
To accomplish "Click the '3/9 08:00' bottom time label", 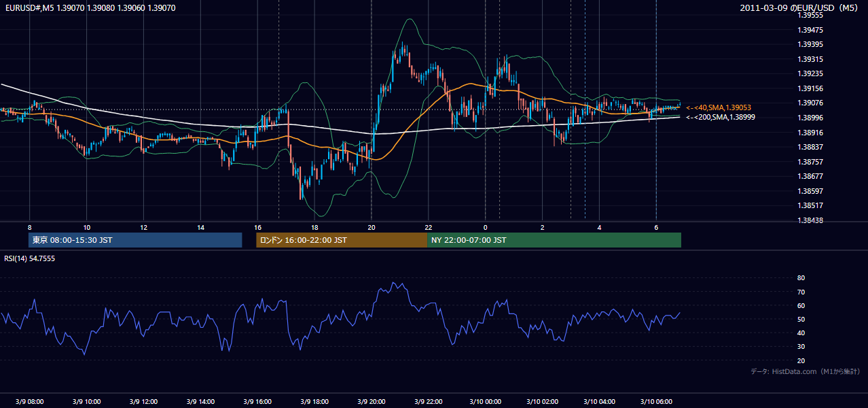I will pyautogui.click(x=29, y=401).
